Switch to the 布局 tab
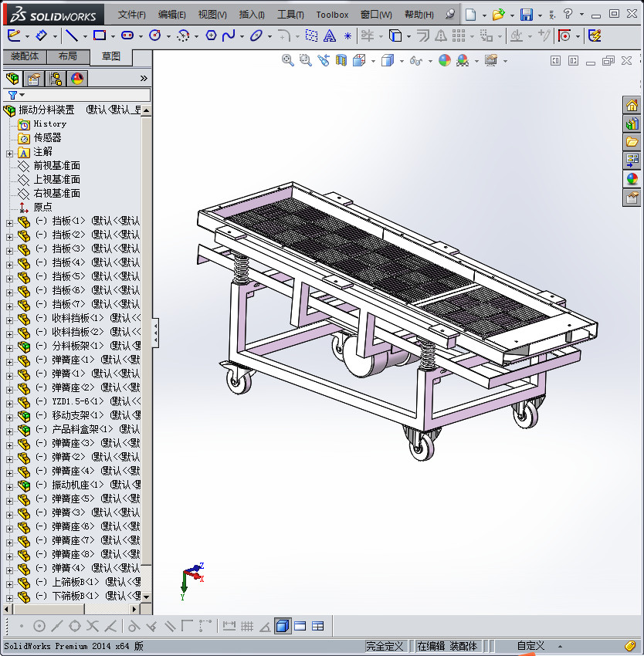The image size is (644, 656). tap(68, 56)
